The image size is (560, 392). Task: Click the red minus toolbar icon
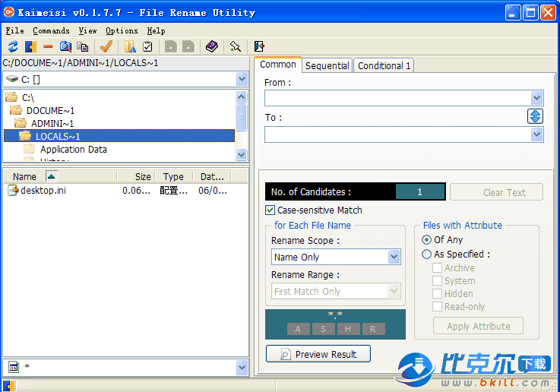click(48, 47)
